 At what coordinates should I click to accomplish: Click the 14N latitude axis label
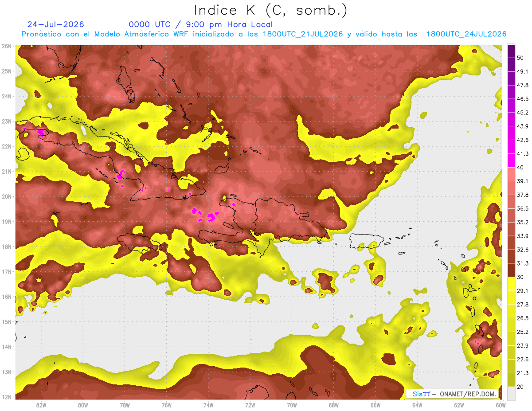point(7,347)
